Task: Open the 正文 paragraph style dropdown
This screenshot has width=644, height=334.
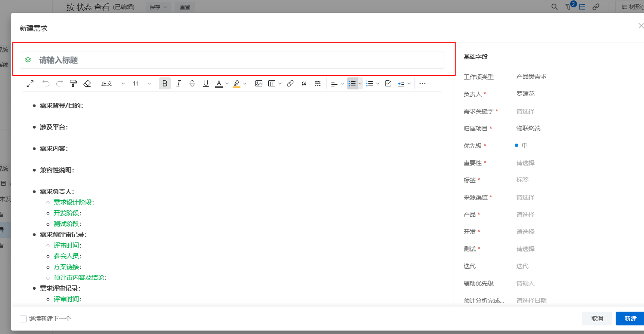Action: 113,83
